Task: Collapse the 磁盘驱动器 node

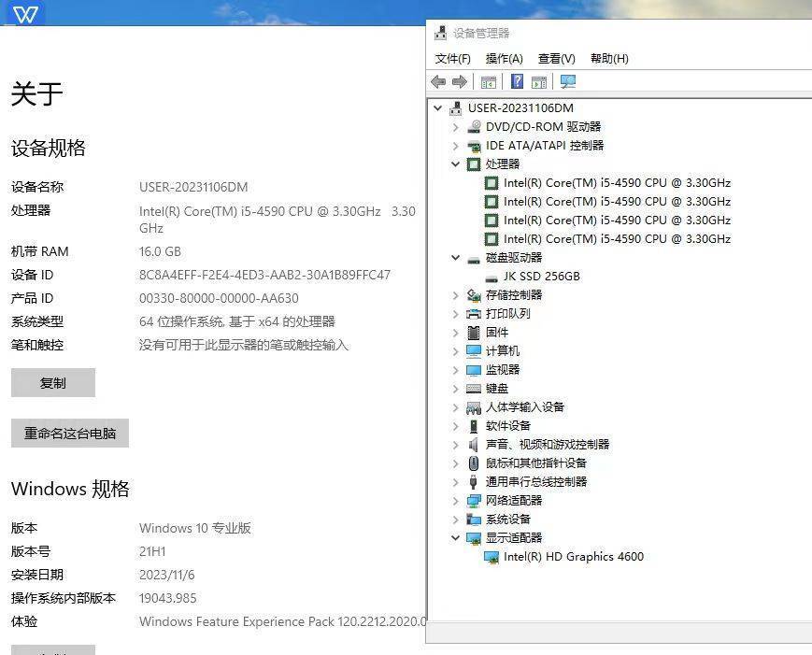Action: (x=456, y=257)
